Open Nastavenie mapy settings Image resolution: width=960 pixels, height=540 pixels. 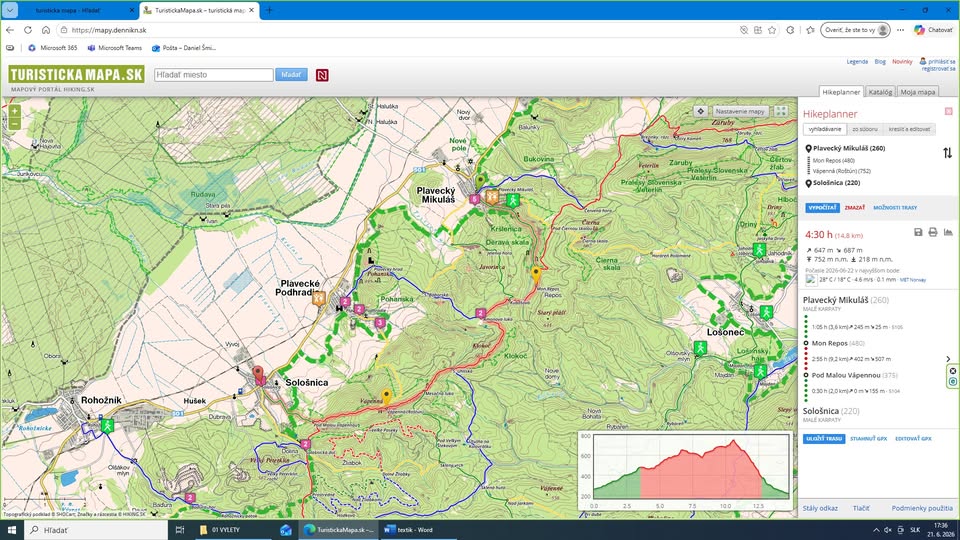click(740, 111)
